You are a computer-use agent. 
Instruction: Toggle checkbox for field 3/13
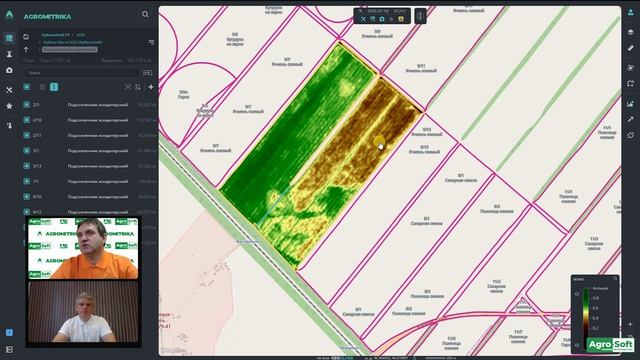(x=27, y=166)
